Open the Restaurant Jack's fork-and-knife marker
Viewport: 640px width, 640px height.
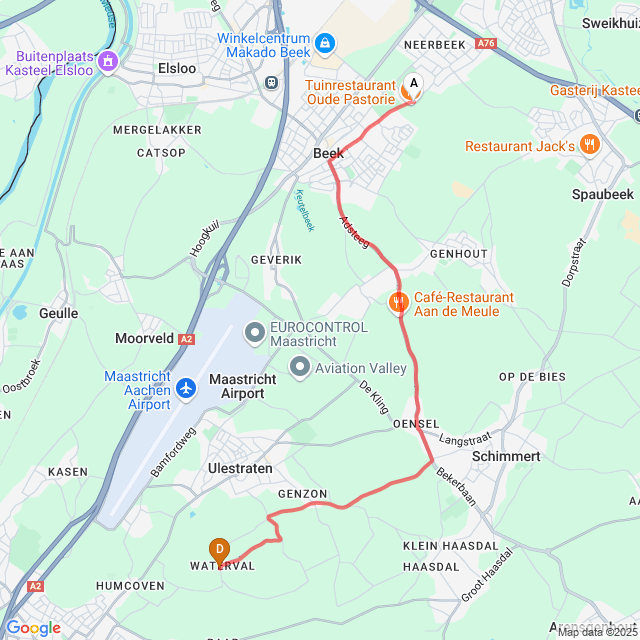(590, 144)
